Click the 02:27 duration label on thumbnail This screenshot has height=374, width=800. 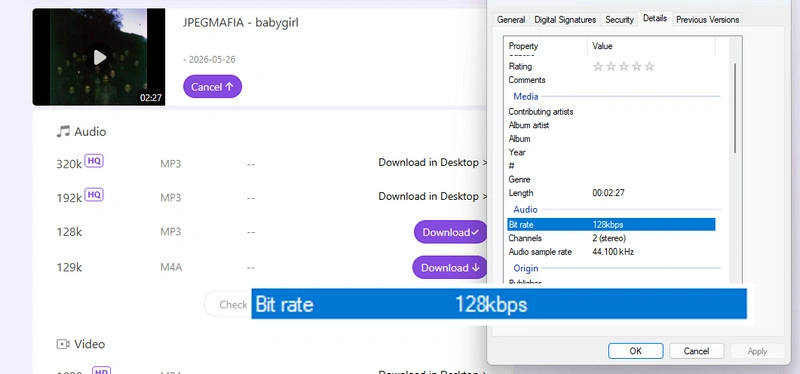pos(151,97)
